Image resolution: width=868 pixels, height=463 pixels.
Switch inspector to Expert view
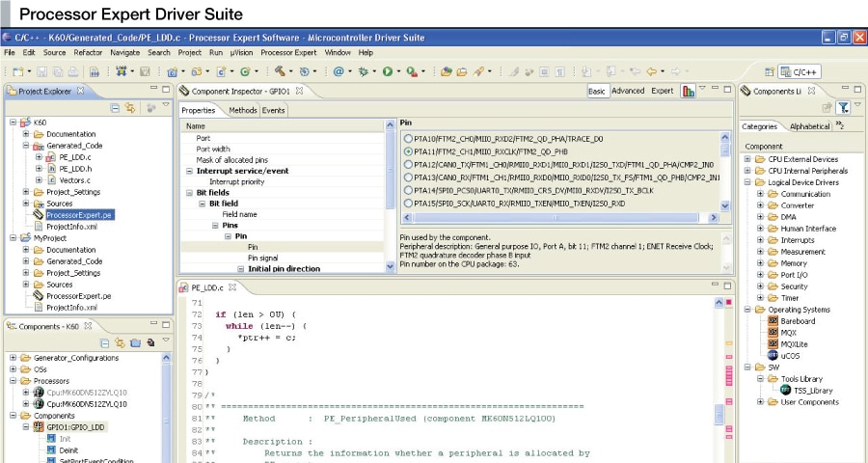(663, 91)
